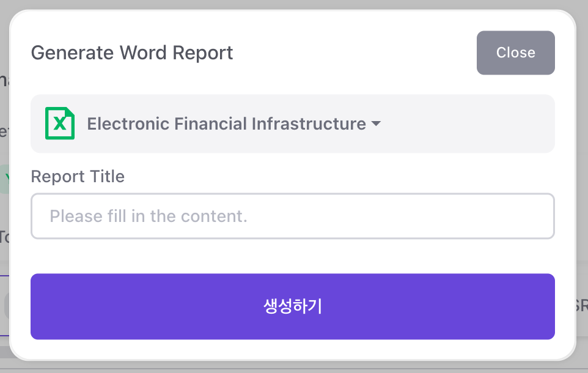Click the "Please fill in the content." placeholder
The width and height of the screenshot is (588, 373).
[x=149, y=216]
